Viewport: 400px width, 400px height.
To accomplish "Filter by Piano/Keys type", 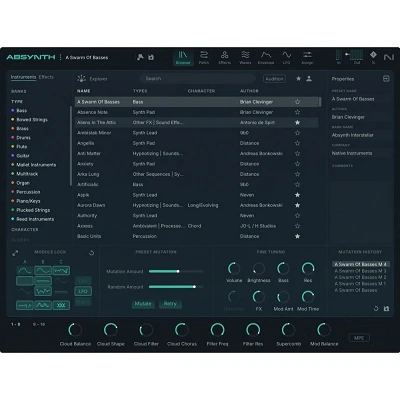I will click(25, 201).
